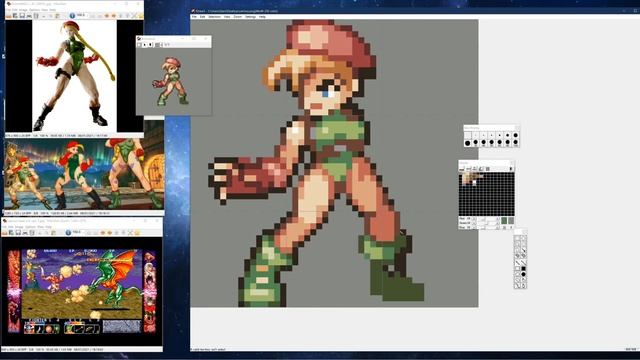Viewport: 640px width, 360px height.
Task: Go to next image in top IrfanView window
Action: point(113,16)
